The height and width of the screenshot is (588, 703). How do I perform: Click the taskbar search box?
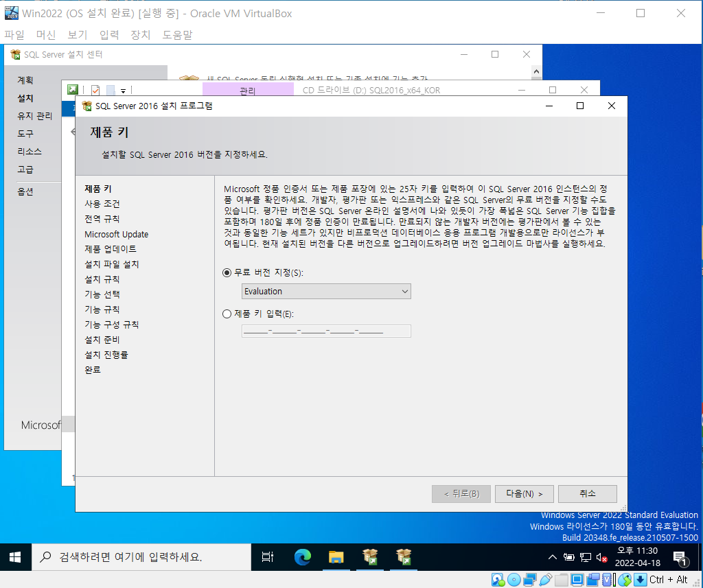click(141, 557)
